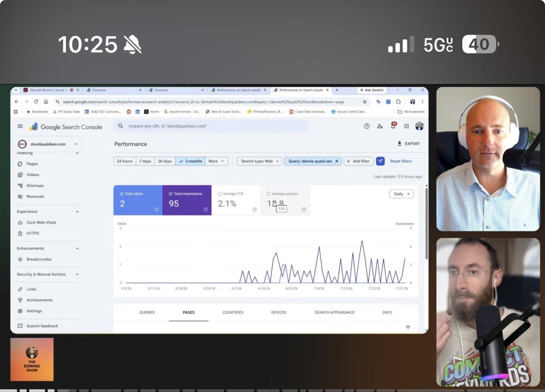Image resolution: width=545 pixels, height=392 pixels.
Task: Open the Google apps grid icon
Action: pyautogui.click(x=406, y=126)
